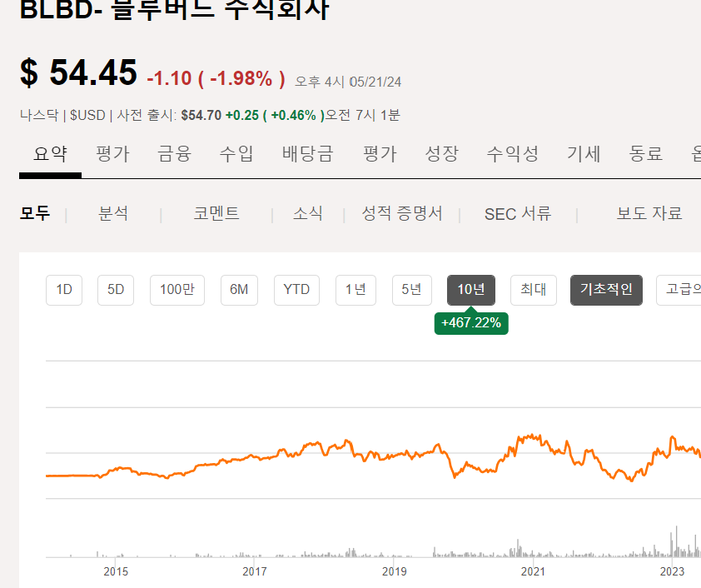
Task: Open the 평가 tab next to 성장
Action: click(380, 154)
